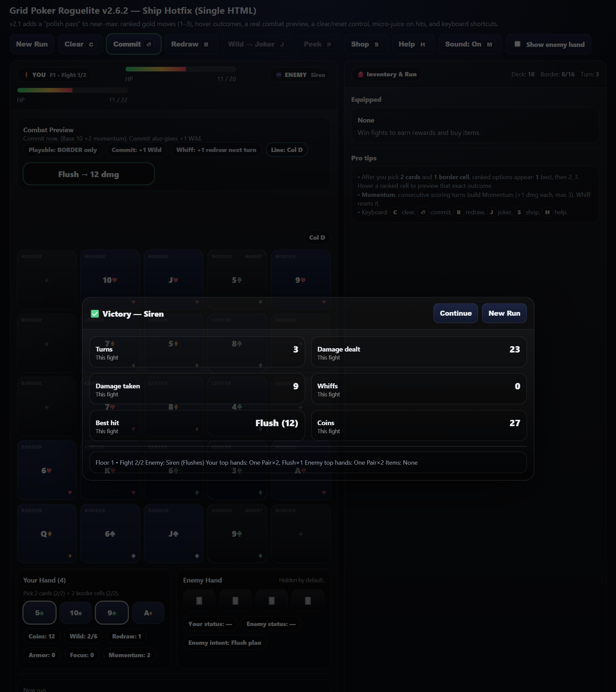Click your HP bar
The width and height of the screenshot is (616, 692).
click(x=72, y=90)
